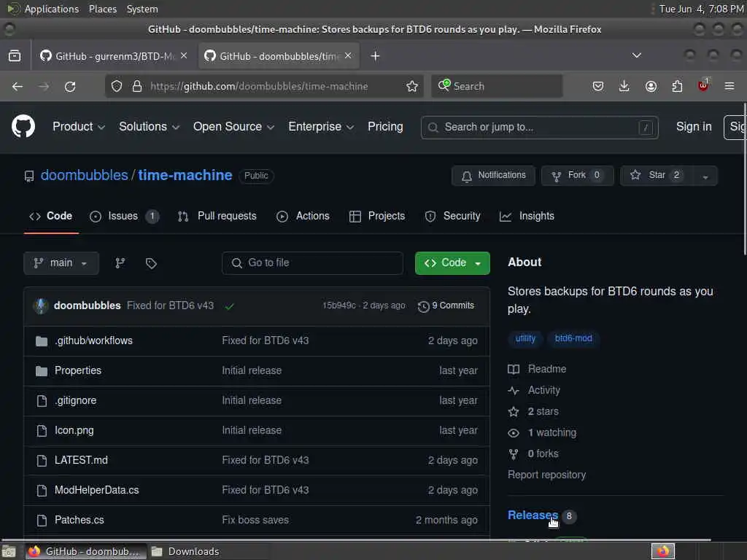Click the Firefox workspace icon in the bottom-right taskbar
The width and height of the screenshot is (747, 560).
[663, 551]
